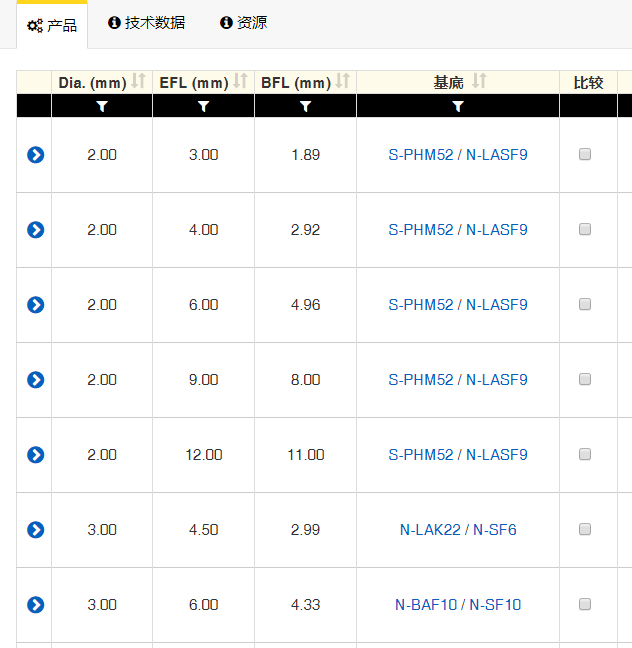Click the 基底 column header text

[x=448, y=83]
